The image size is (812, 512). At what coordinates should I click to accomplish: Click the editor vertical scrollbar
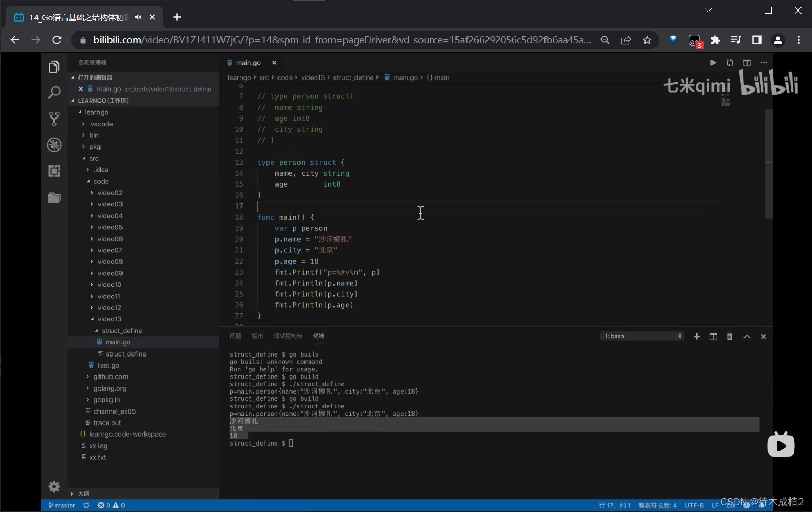(769, 163)
